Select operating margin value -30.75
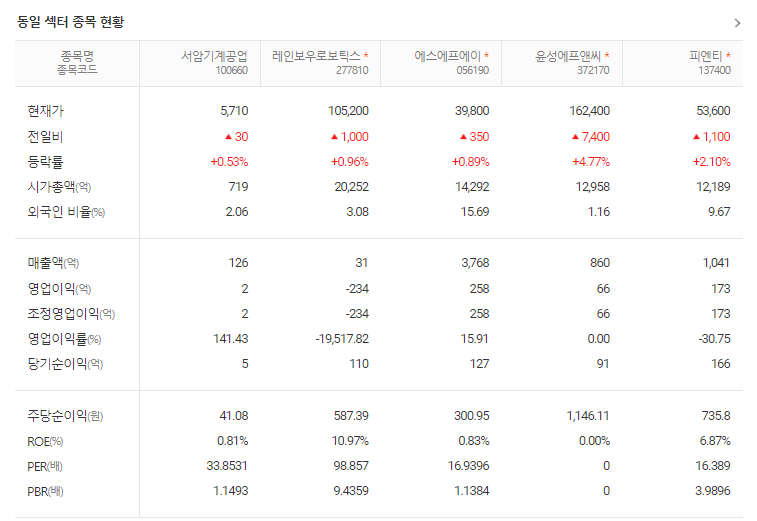 coord(715,339)
